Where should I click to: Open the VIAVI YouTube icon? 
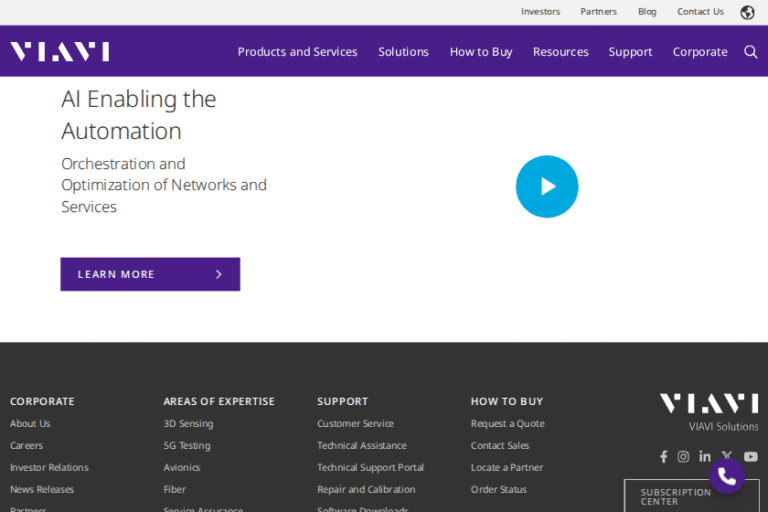pyautogui.click(x=750, y=456)
